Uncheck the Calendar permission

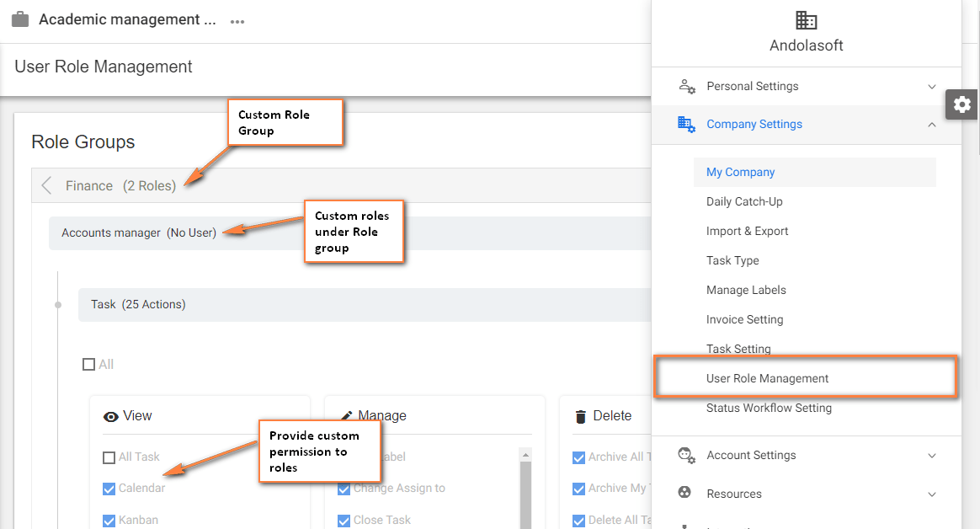tap(109, 489)
